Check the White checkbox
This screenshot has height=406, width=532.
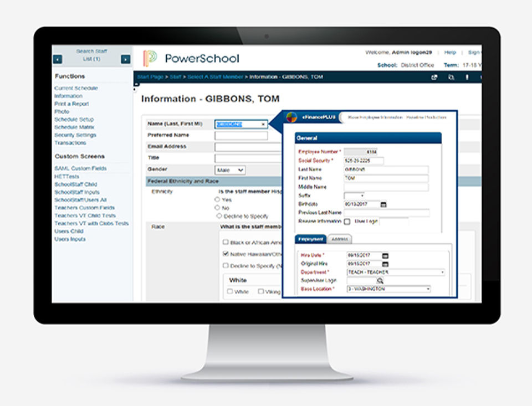click(229, 291)
